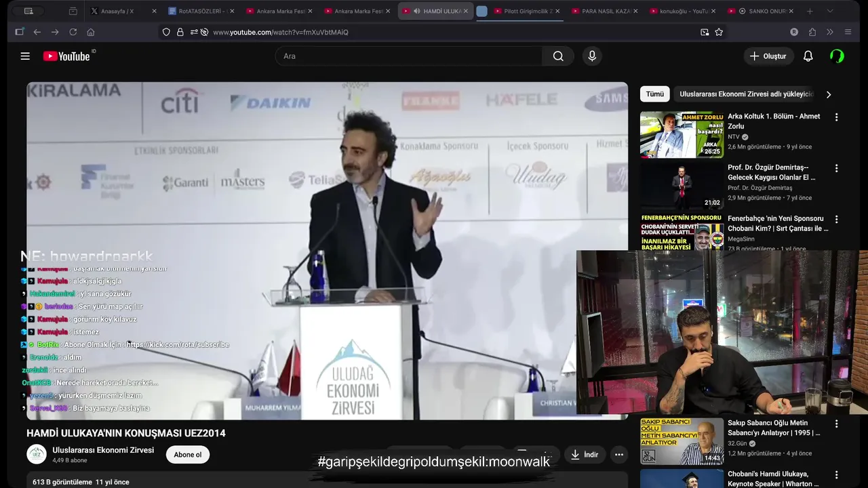
Task: Toggle the blocked autoplay indicator
Action: 204,32
